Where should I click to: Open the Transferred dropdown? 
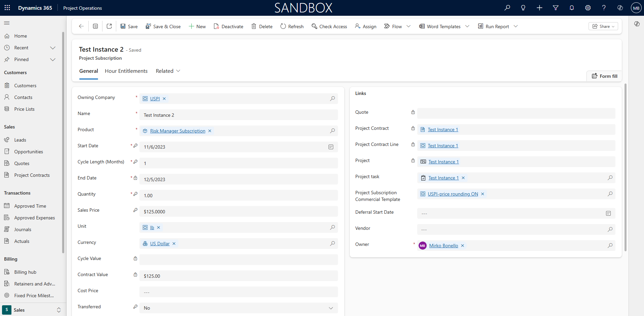click(x=239, y=308)
